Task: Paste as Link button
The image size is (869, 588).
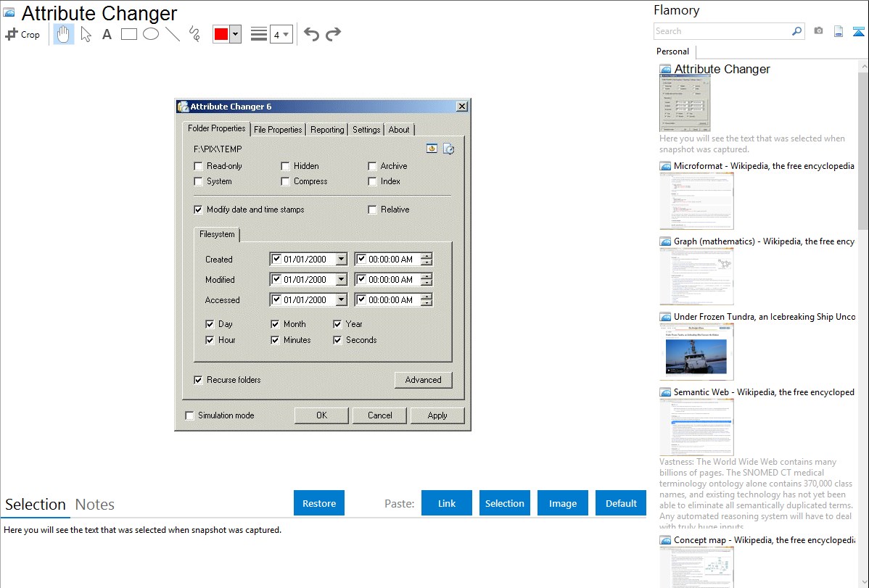Action: [447, 503]
